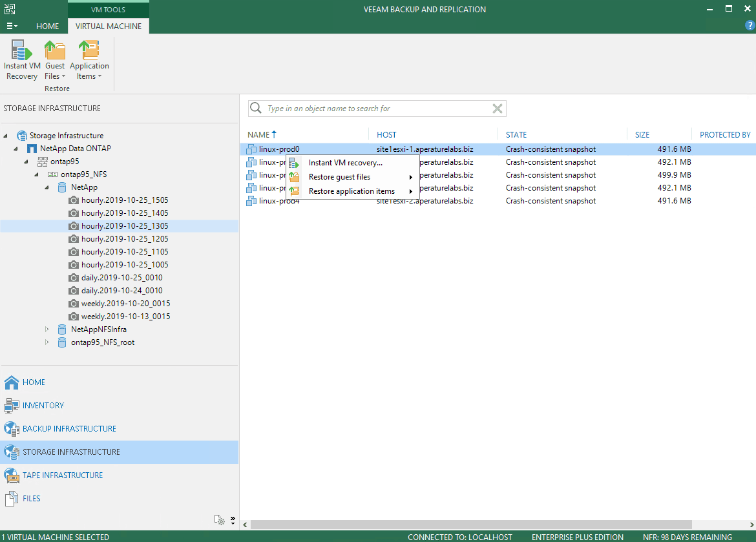Click camera icon of hourly.2019-10-25_1105
The width and height of the screenshot is (756, 542).
click(73, 252)
